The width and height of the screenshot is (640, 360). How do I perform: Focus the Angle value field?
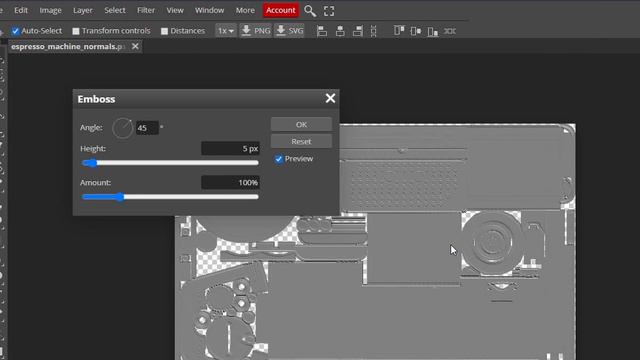pos(147,128)
